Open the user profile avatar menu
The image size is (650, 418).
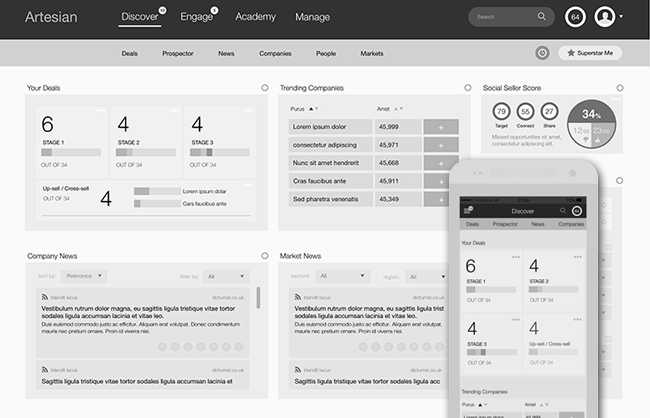pos(605,17)
